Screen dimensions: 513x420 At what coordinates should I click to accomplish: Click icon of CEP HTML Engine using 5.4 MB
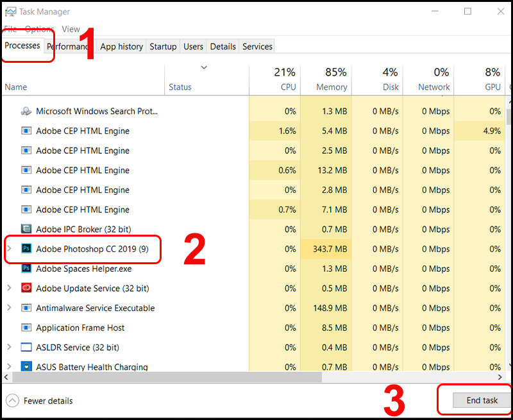click(x=26, y=131)
